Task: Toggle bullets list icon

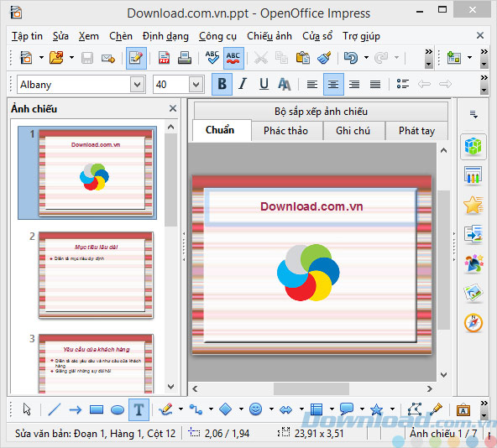Action: pyautogui.click(x=403, y=84)
